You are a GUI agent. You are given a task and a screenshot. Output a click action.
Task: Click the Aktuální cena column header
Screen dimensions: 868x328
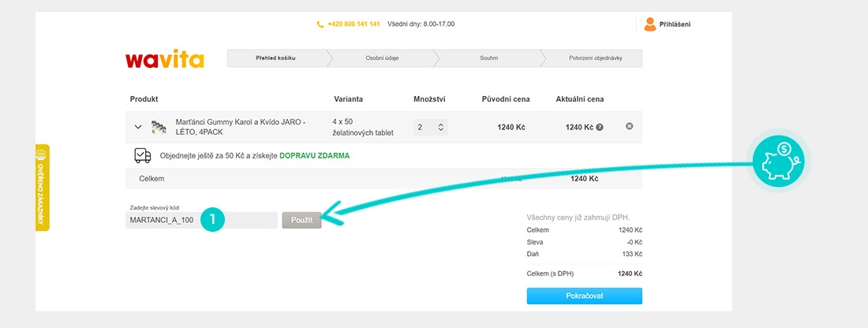(x=580, y=99)
